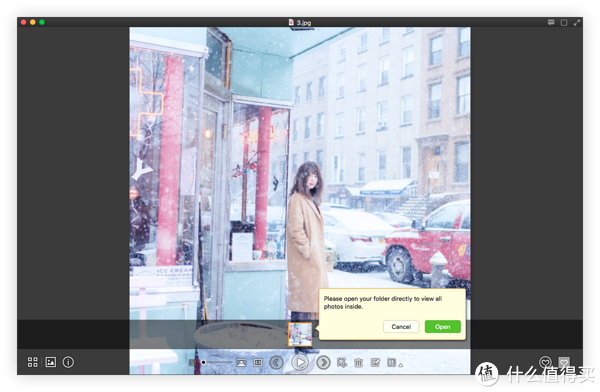Go to previous photo

point(276,362)
